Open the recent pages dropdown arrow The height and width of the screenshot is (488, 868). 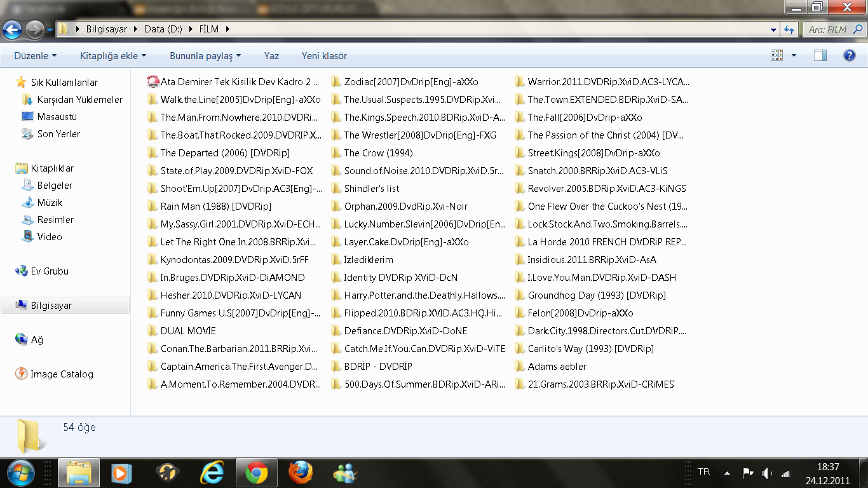[x=50, y=30]
